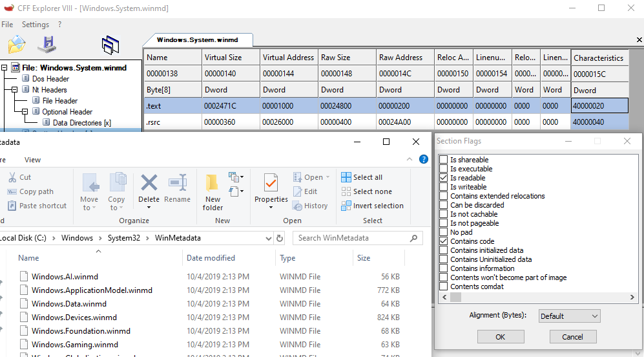Collapse the File: Windows.System.winmd tree root
Screen dimensions: 644x357
4,67
